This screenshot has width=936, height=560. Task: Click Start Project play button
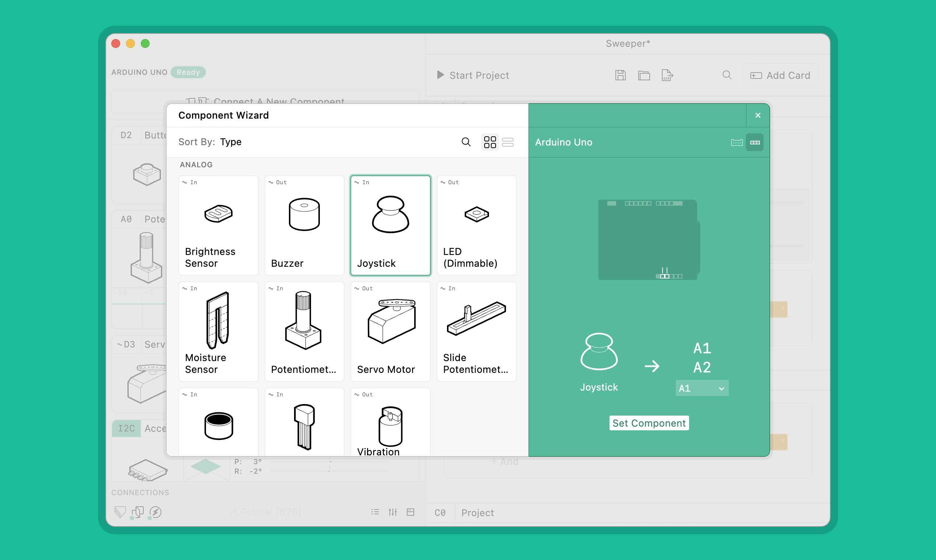pyautogui.click(x=440, y=75)
